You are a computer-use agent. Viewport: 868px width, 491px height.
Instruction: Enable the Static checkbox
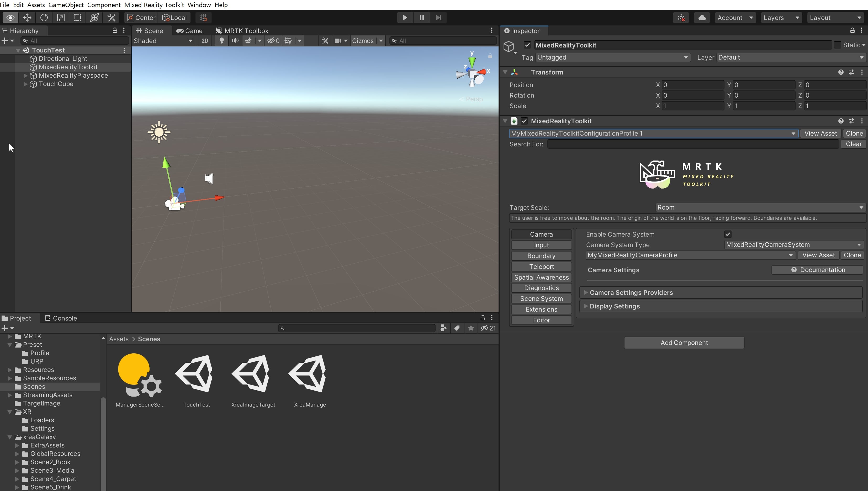point(837,45)
